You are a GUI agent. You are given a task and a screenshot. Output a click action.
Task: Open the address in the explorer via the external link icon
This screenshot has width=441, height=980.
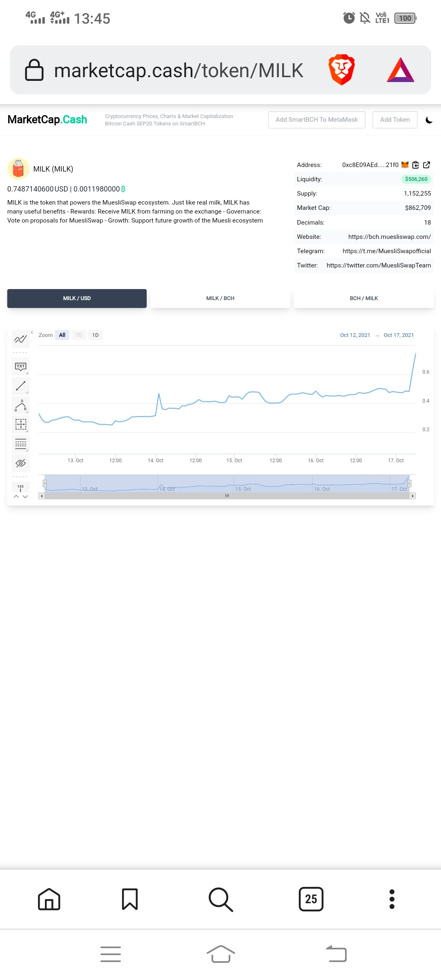click(x=427, y=165)
